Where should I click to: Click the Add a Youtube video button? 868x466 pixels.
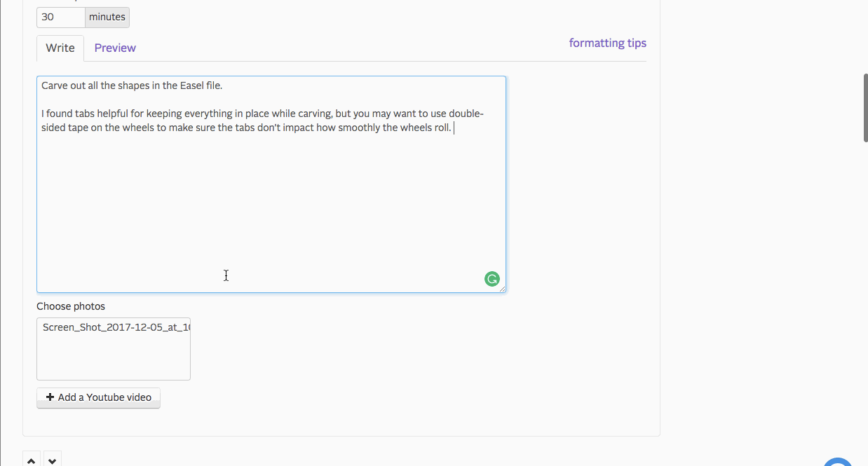98,397
